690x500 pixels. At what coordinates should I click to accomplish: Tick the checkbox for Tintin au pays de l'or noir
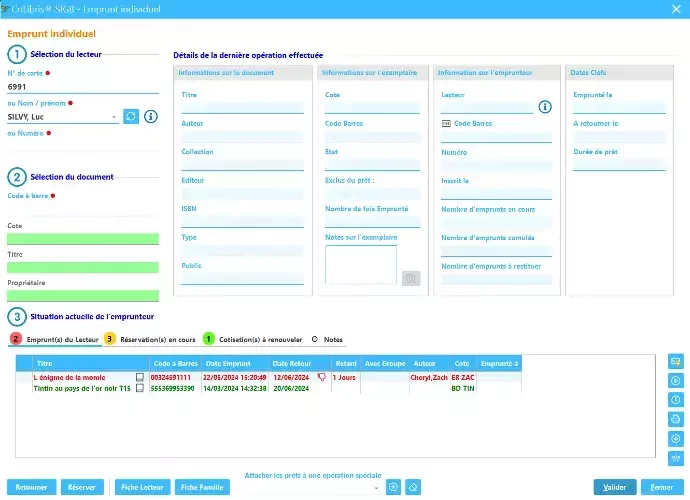point(140,388)
